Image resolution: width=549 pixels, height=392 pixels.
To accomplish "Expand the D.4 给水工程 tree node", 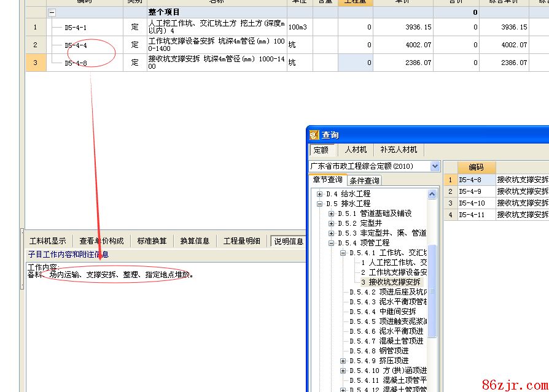I will coord(319,194).
